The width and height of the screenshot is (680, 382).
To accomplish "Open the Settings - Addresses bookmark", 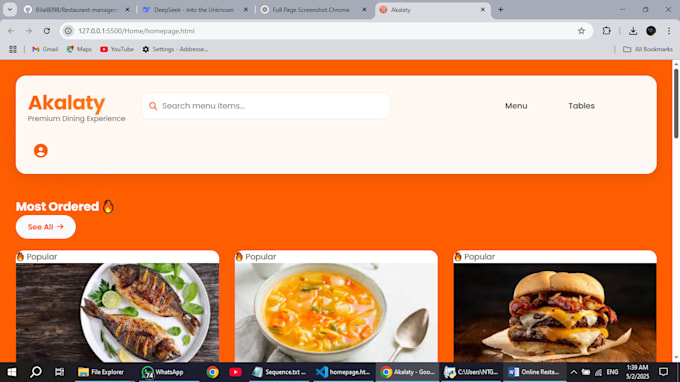I will tap(175, 49).
